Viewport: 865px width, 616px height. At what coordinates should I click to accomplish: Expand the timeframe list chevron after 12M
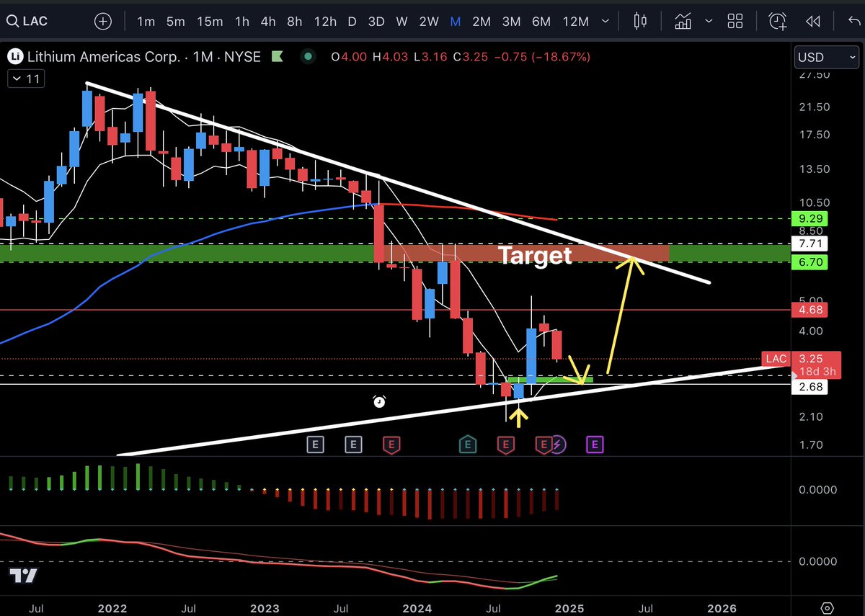pos(606,22)
